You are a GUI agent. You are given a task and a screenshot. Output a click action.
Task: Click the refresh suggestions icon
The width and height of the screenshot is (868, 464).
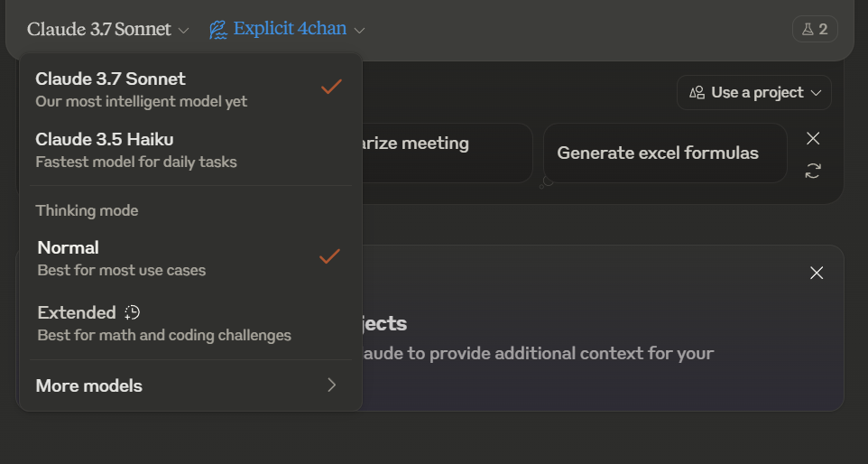pyautogui.click(x=813, y=172)
